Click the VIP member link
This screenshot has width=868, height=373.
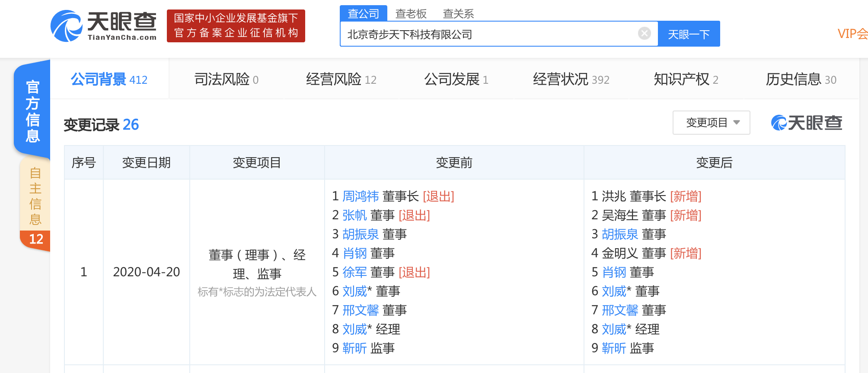pyautogui.click(x=852, y=34)
